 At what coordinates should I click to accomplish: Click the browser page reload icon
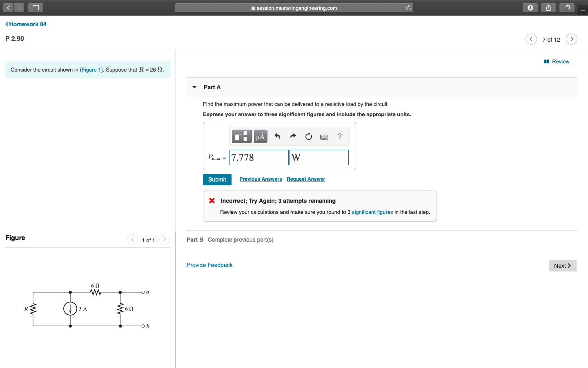408,7
